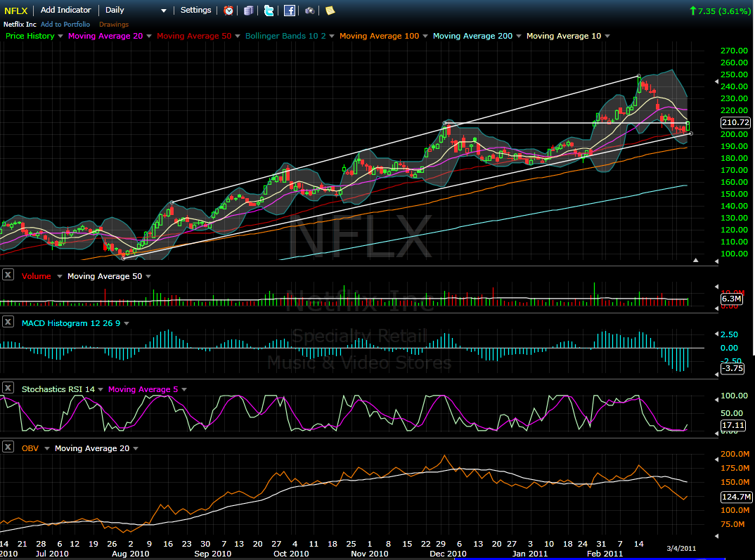Close the OBV indicator panel

(x=8, y=447)
